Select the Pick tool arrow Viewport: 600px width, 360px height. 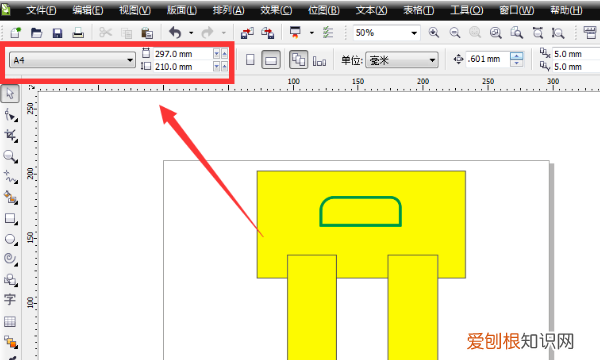coord(10,94)
